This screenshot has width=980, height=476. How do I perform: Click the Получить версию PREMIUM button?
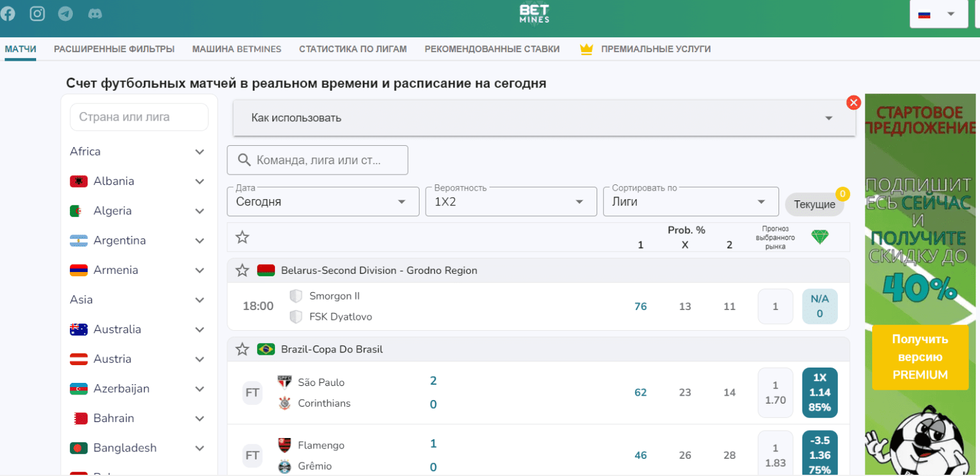[x=920, y=357]
